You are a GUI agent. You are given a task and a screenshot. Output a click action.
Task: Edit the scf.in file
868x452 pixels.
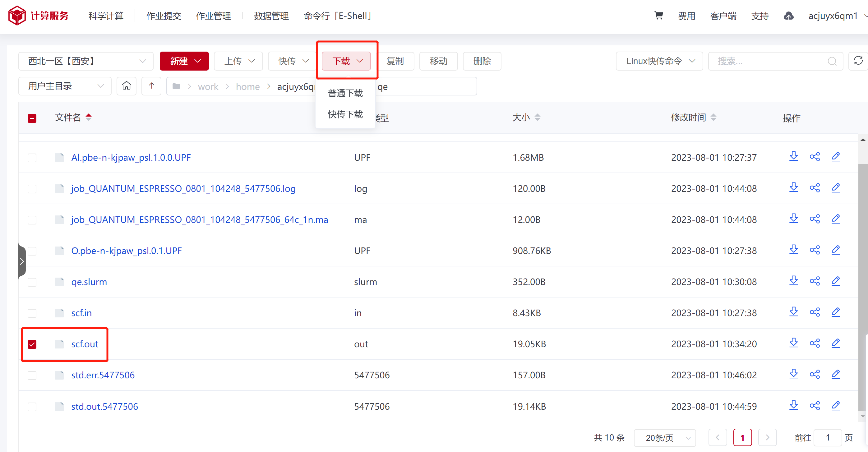click(x=836, y=312)
